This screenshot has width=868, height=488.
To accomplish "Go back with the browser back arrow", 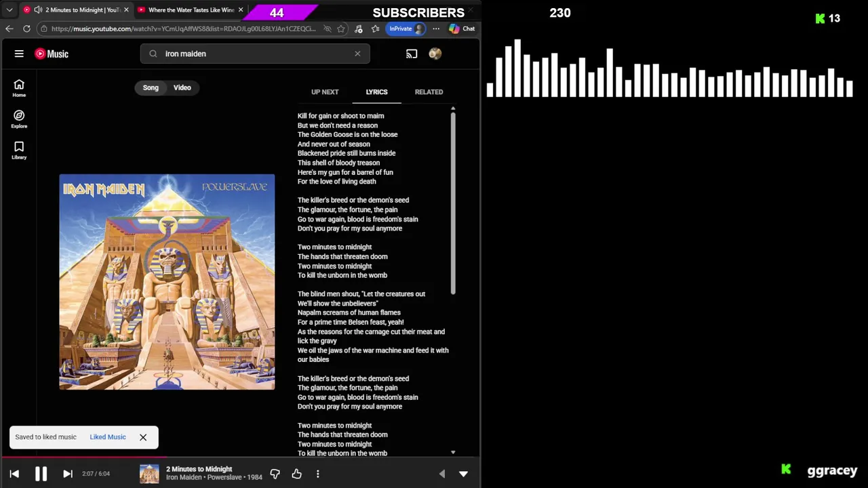I will point(9,28).
